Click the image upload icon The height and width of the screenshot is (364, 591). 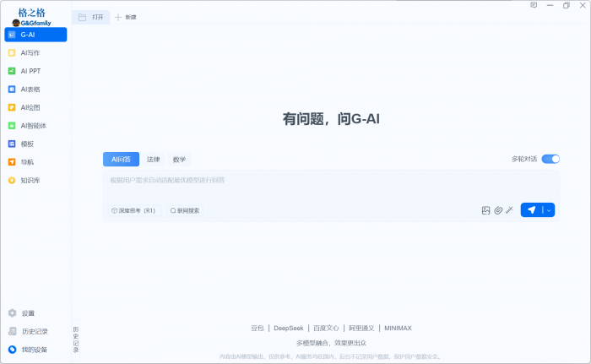pyautogui.click(x=485, y=210)
